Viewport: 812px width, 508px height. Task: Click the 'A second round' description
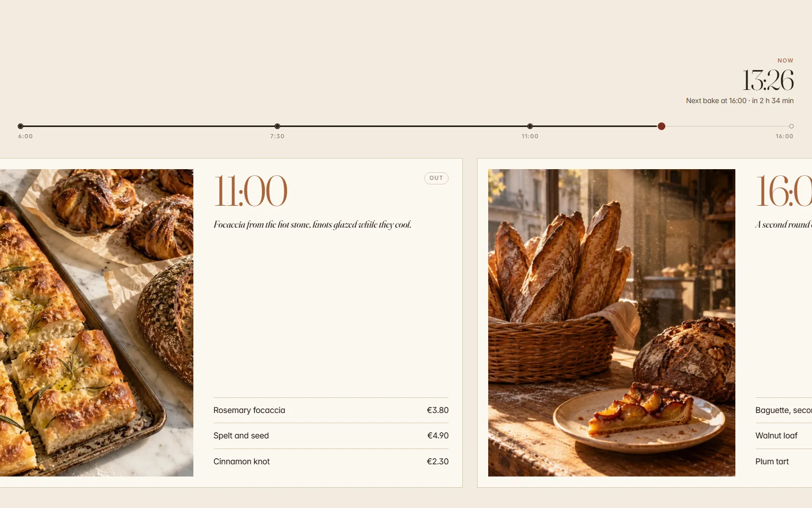(x=784, y=225)
